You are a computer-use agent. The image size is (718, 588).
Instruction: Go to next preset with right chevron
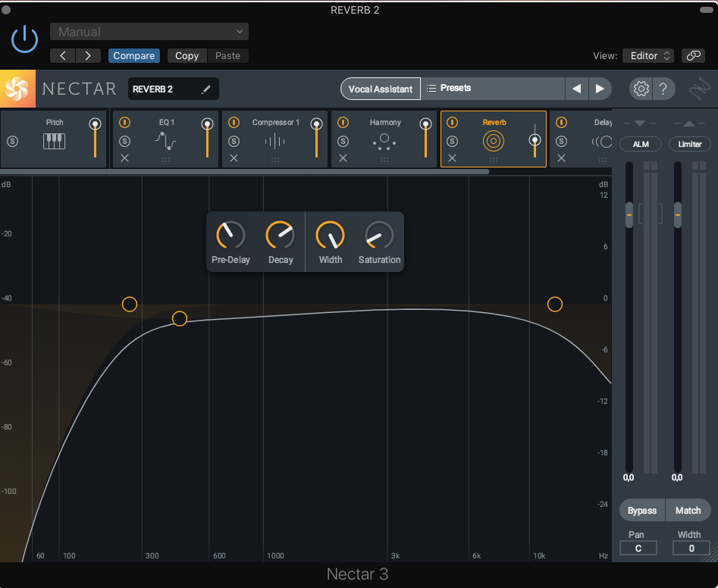point(88,56)
